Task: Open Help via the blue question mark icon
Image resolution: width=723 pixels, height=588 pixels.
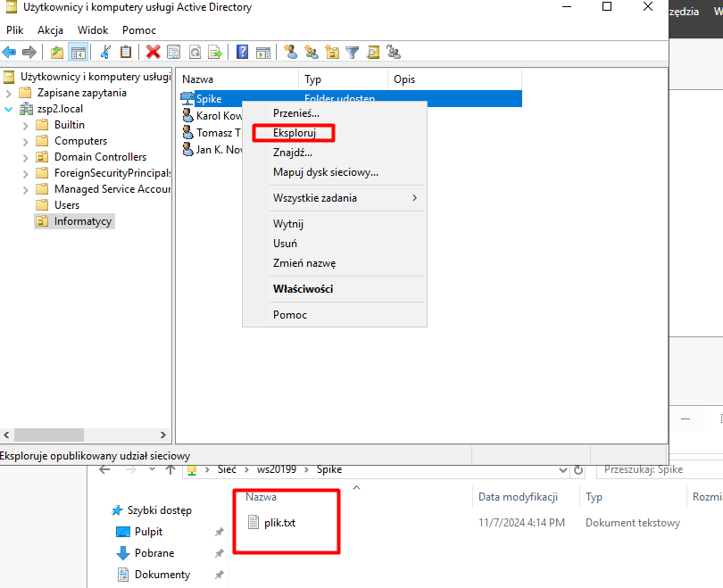Action: click(x=242, y=52)
